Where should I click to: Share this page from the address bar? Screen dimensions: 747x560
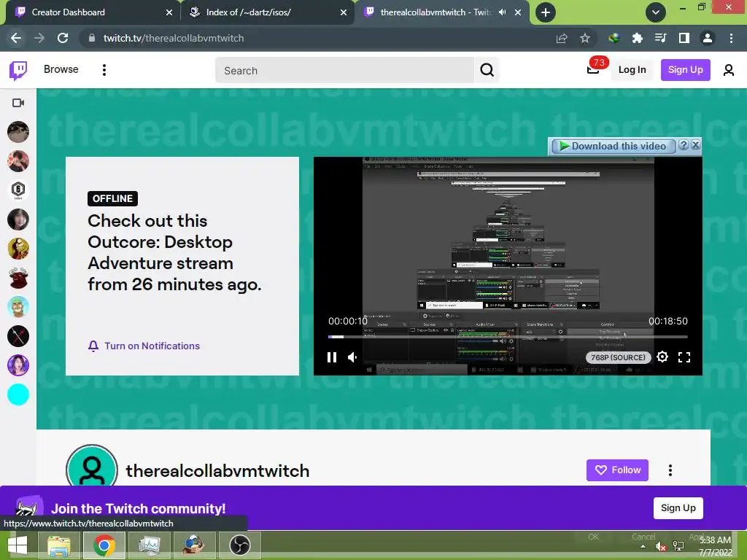point(562,38)
